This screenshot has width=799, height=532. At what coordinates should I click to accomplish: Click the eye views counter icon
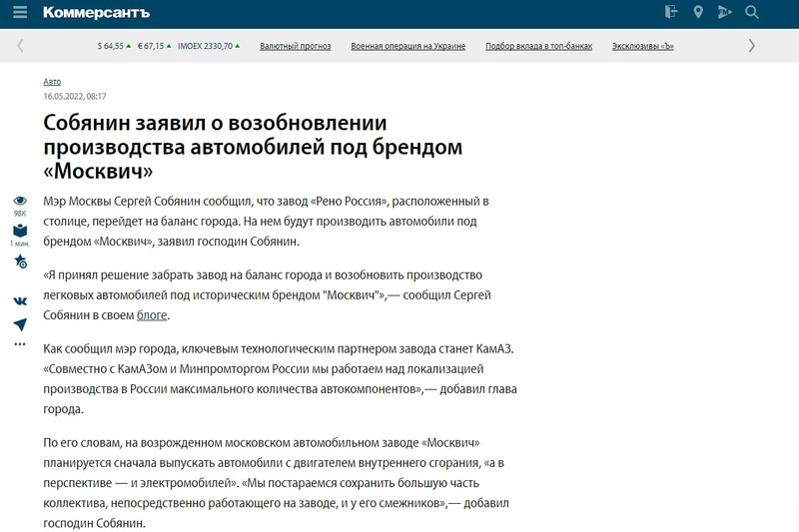pyautogui.click(x=20, y=201)
